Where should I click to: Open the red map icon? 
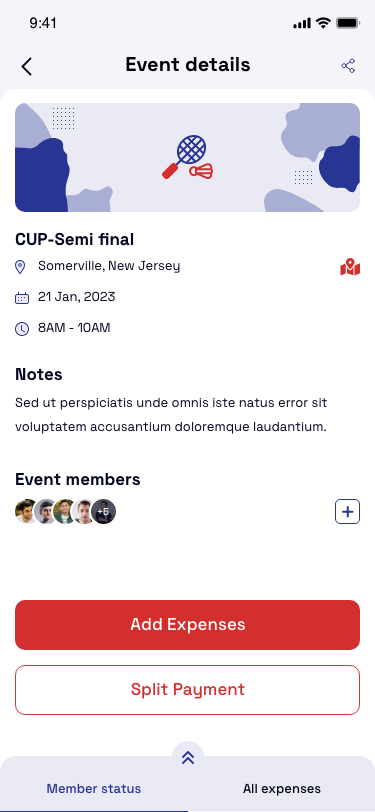pos(350,267)
